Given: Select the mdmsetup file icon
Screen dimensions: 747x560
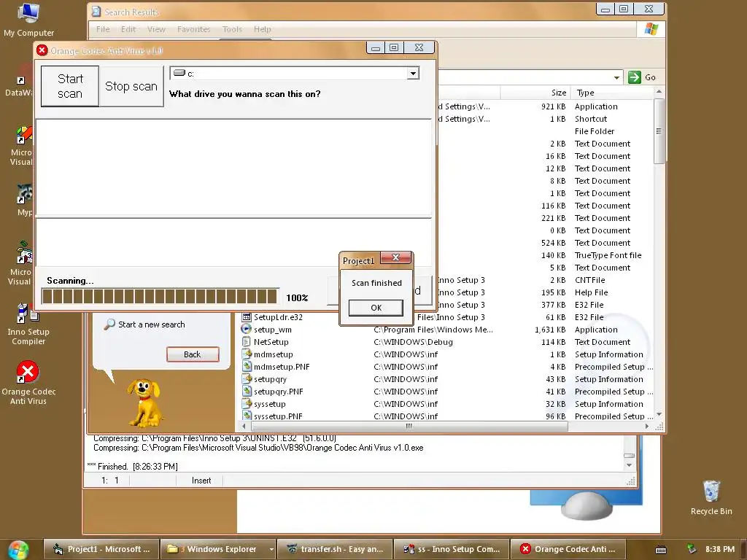Looking at the screenshot, I should point(247,354).
